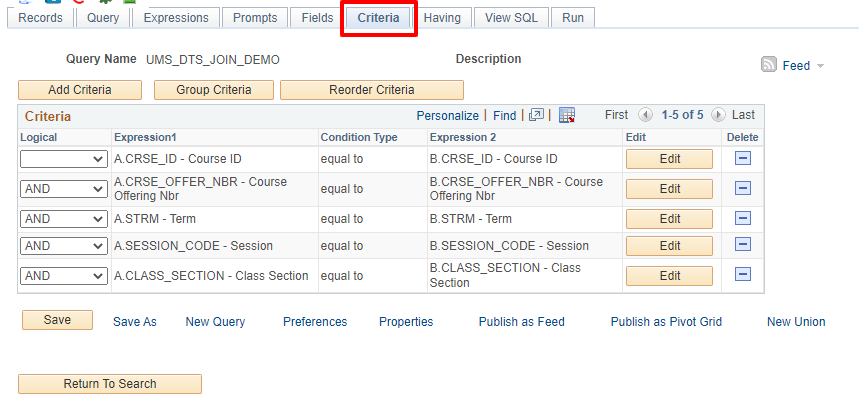The height and width of the screenshot is (402, 868).
Task: Open the Save As link
Action: [135, 322]
